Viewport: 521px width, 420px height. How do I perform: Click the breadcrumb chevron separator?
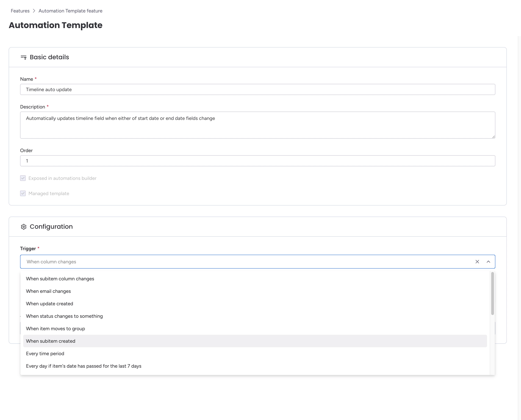click(34, 11)
